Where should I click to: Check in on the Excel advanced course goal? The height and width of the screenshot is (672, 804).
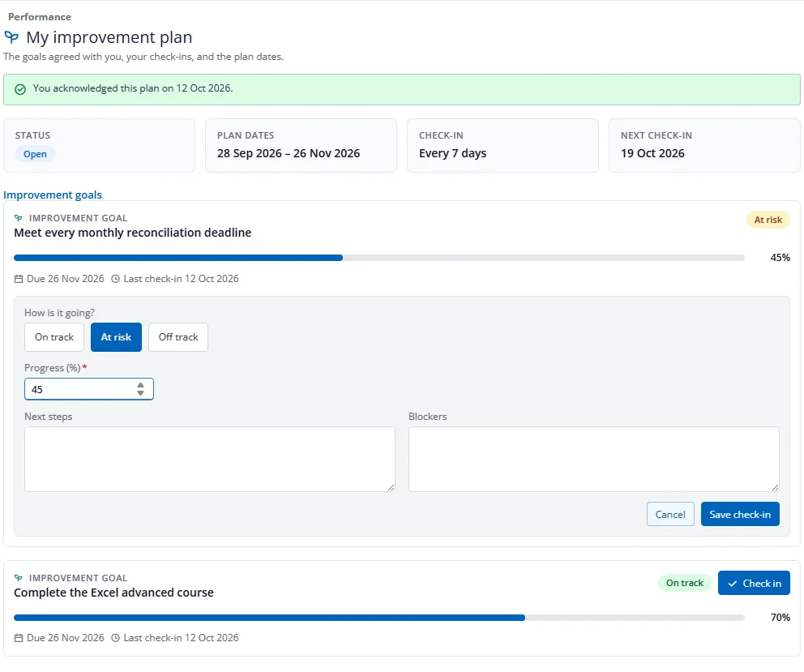click(754, 583)
